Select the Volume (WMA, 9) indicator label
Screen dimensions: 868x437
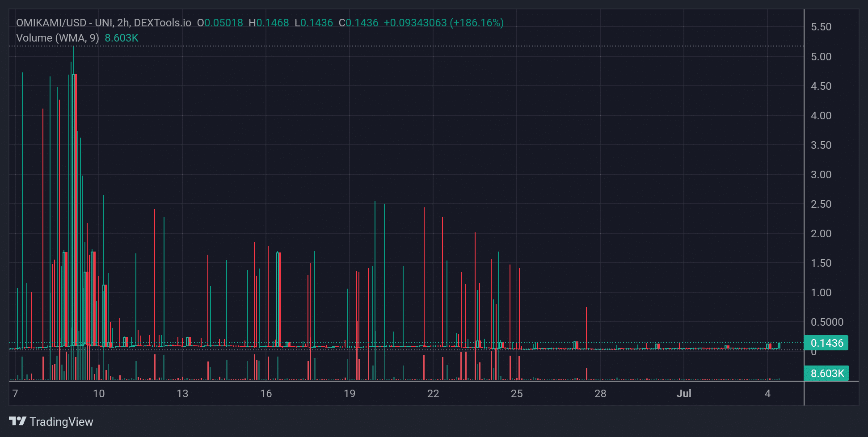[58, 38]
